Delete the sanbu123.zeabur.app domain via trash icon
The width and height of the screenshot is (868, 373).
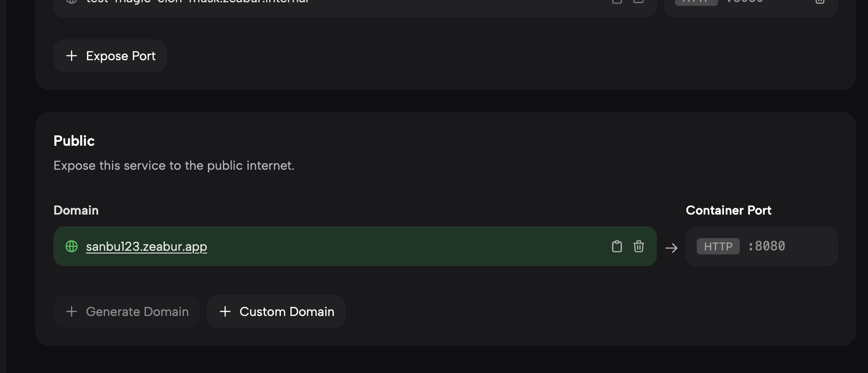tap(638, 246)
